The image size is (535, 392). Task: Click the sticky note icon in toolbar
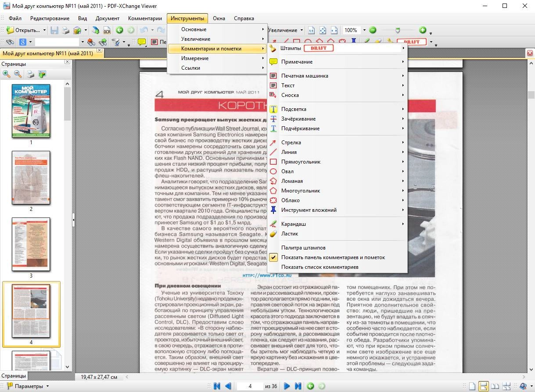tap(142, 42)
